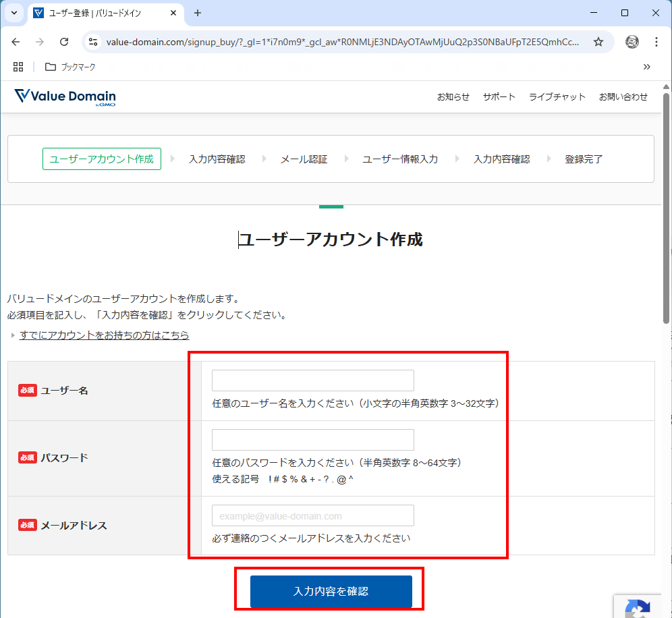672x618 pixels.
Task: Select ライブチャット in the header
Action: (557, 96)
